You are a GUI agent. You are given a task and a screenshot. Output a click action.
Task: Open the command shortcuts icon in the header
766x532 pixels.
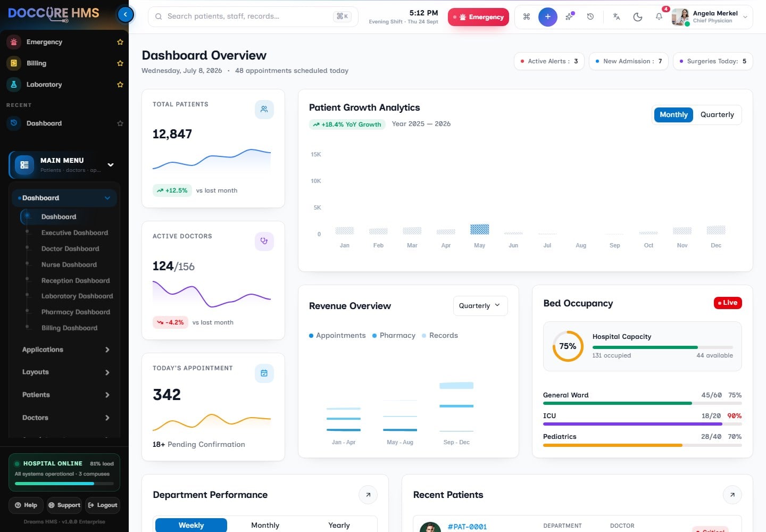tap(527, 16)
